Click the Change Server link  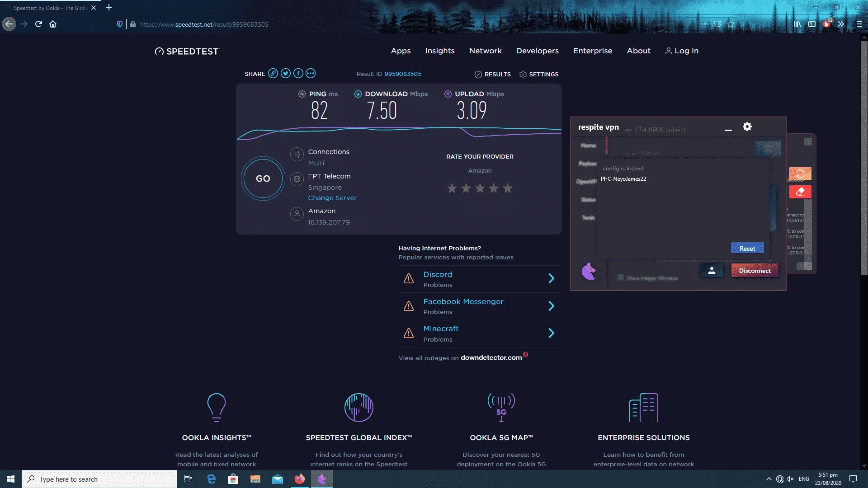coord(332,198)
